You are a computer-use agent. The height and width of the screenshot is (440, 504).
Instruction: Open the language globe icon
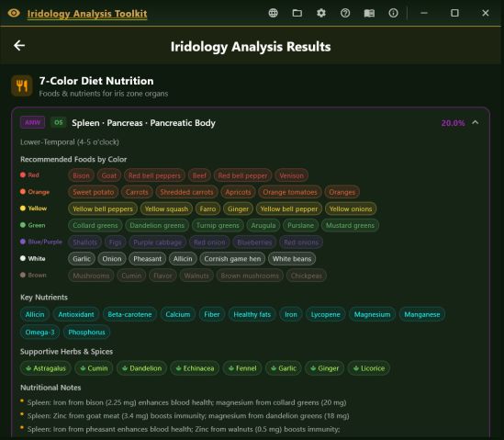point(273,13)
